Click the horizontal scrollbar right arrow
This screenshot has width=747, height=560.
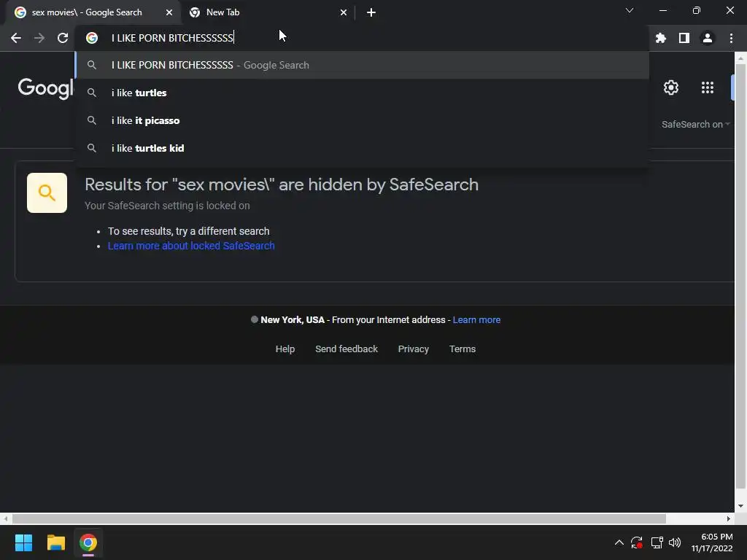coord(729,518)
